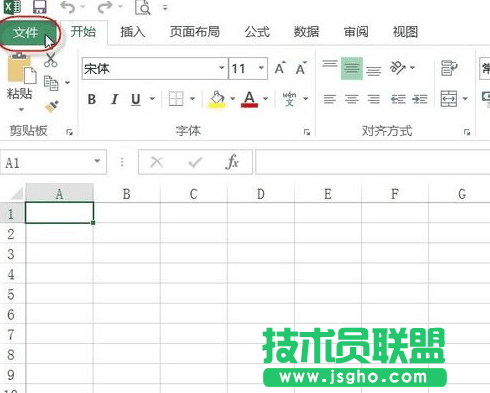Open the 公式 (Formulas) tab
This screenshot has width=490, height=393.
(257, 32)
